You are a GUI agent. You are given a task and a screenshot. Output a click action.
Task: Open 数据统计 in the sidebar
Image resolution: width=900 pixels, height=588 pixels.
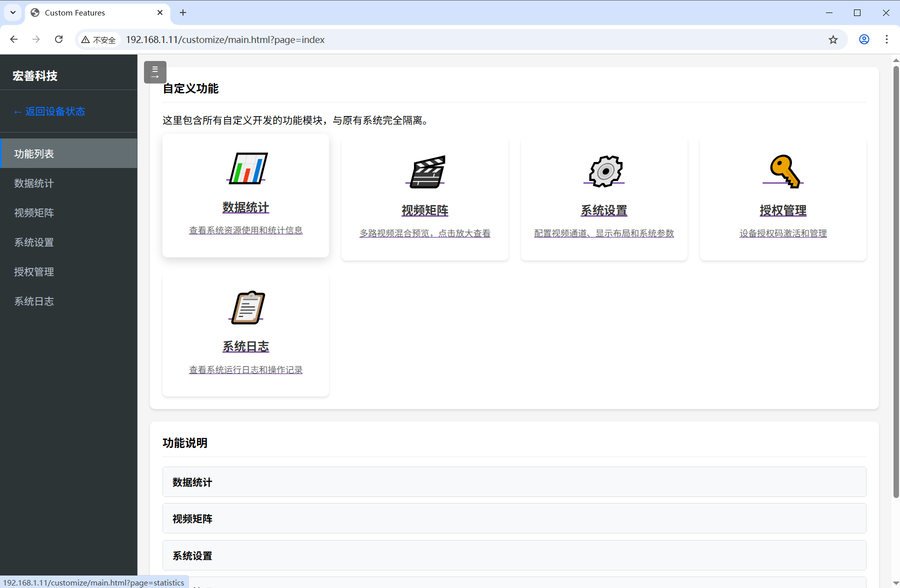[x=68, y=183]
